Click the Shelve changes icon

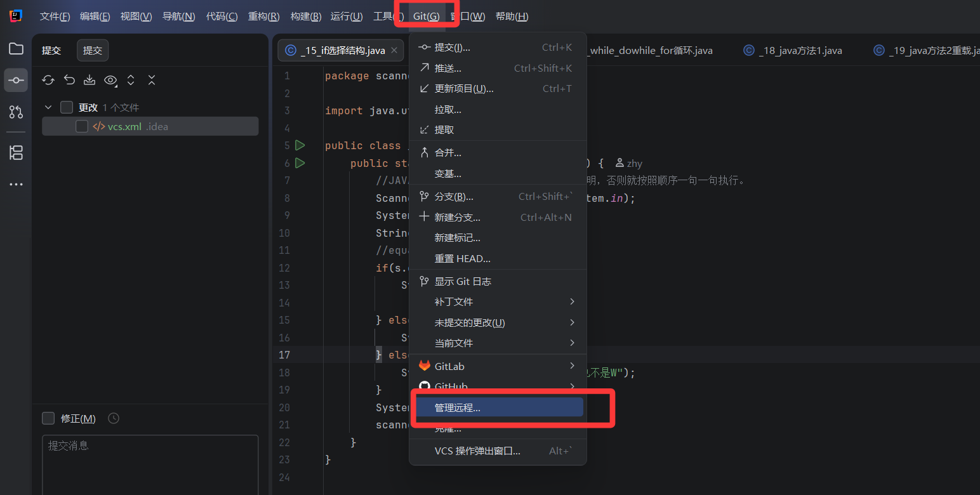pos(89,80)
